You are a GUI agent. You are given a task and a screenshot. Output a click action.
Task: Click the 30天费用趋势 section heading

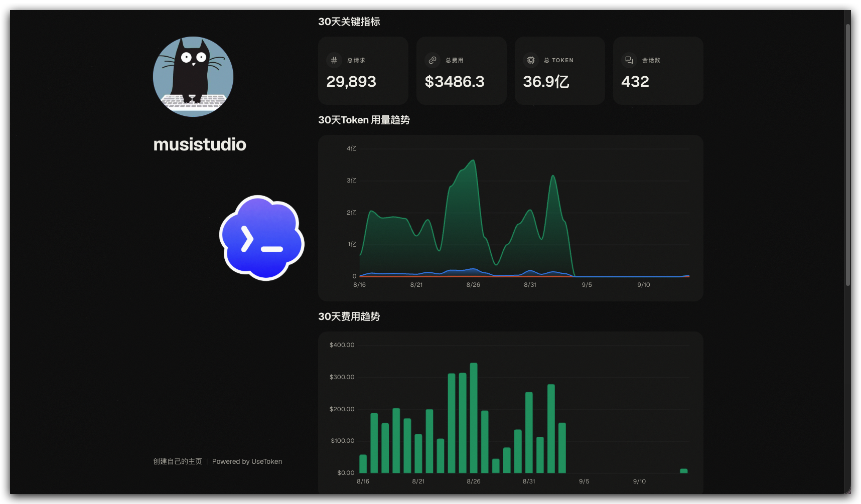coord(349,316)
